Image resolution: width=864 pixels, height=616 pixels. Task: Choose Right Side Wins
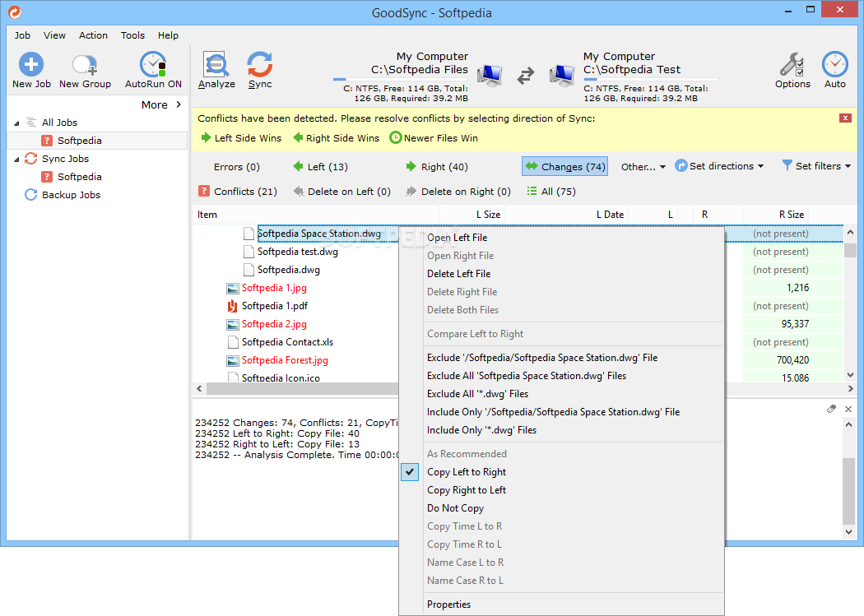[x=336, y=138]
